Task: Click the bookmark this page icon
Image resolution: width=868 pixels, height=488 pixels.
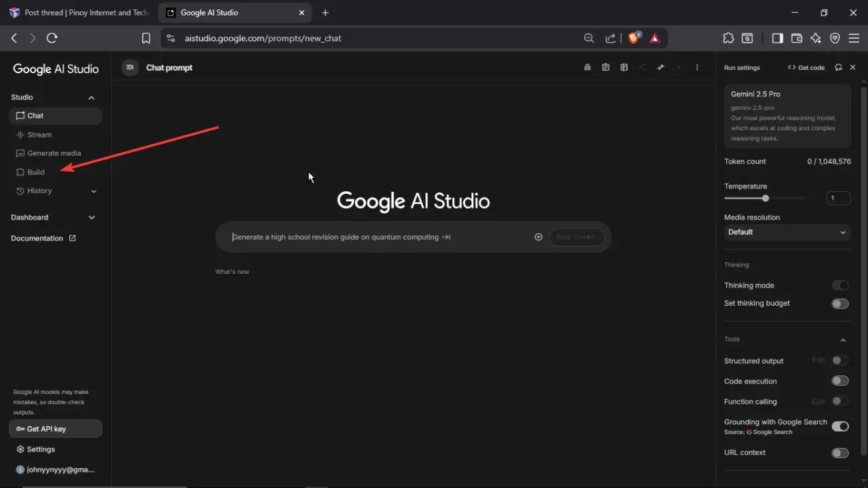Action: (146, 39)
